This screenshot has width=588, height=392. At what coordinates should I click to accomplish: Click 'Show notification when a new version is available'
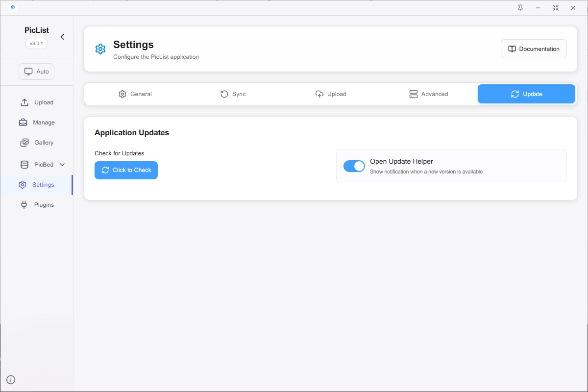426,172
